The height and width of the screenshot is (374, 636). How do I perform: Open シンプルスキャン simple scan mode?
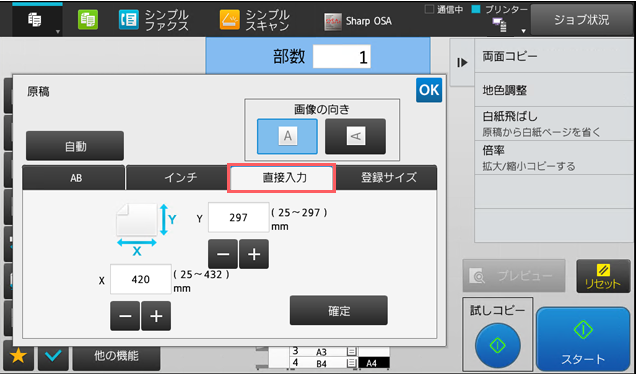(254, 20)
